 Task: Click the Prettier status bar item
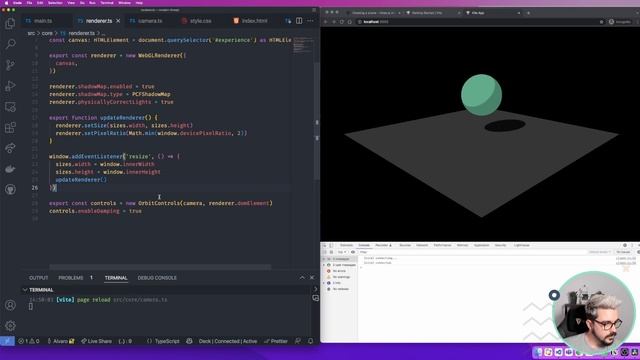[276, 341]
